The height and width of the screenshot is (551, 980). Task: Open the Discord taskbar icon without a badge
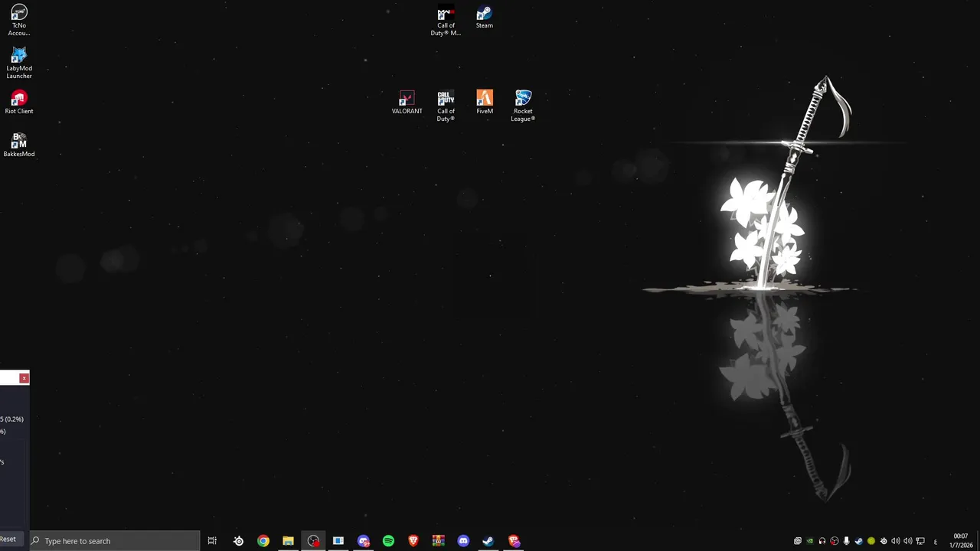(463, 541)
